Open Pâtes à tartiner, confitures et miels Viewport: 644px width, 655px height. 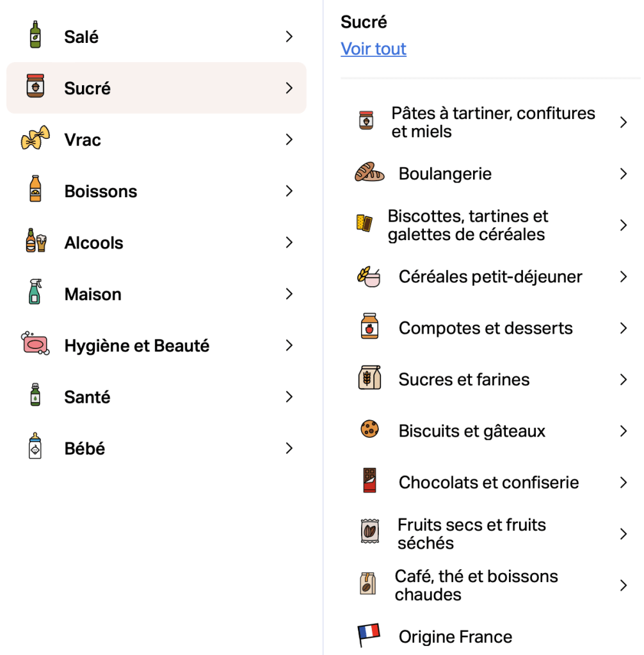(x=493, y=122)
